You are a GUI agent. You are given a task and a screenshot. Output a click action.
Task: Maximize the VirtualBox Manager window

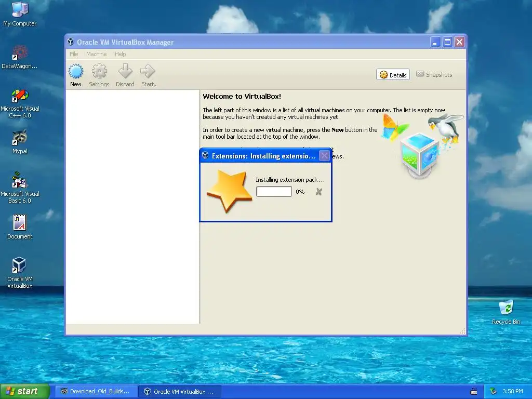[447, 42]
